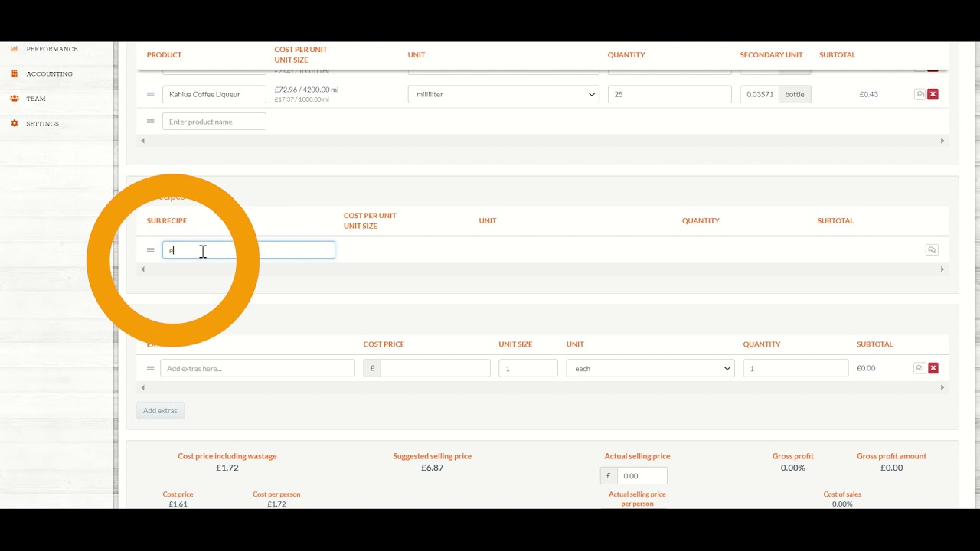Image resolution: width=980 pixels, height=551 pixels.
Task: Click the products table right scroll arrow
Action: pos(942,141)
